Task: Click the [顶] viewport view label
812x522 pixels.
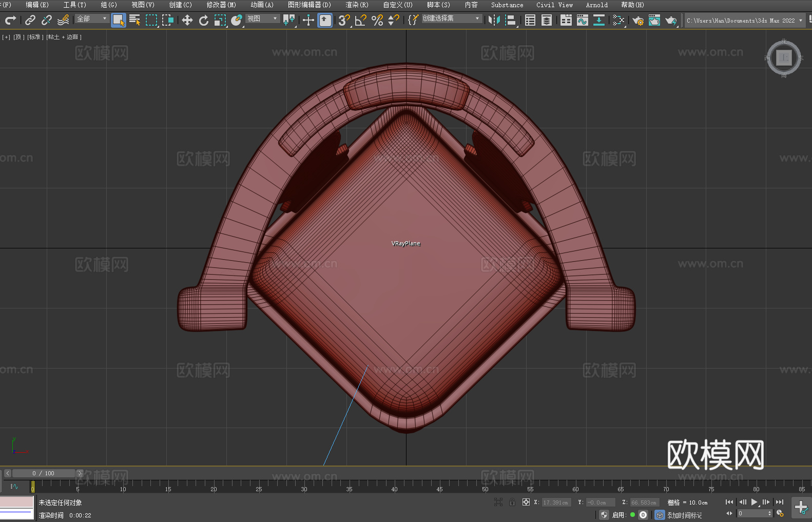Action: [19, 37]
